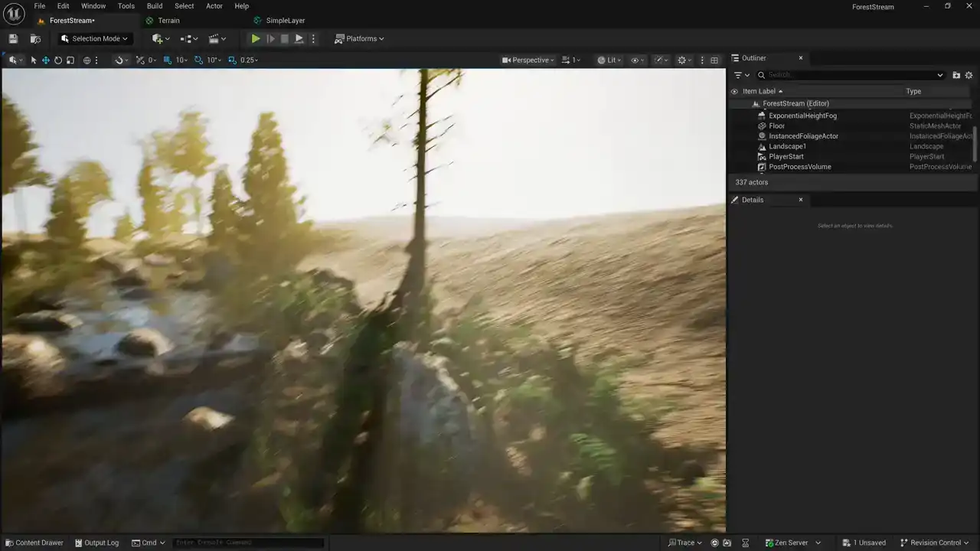Click the Outliner settings gear icon

click(x=969, y=75)
